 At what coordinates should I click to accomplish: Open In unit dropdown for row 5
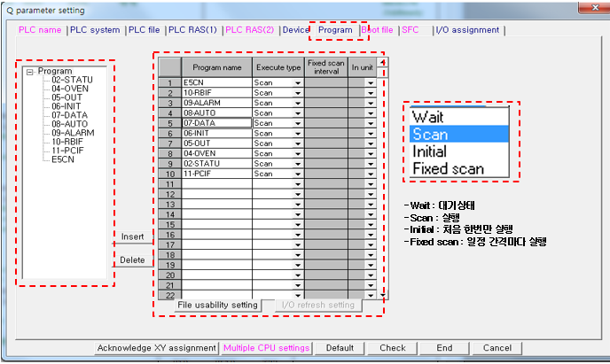click(371, 123)
